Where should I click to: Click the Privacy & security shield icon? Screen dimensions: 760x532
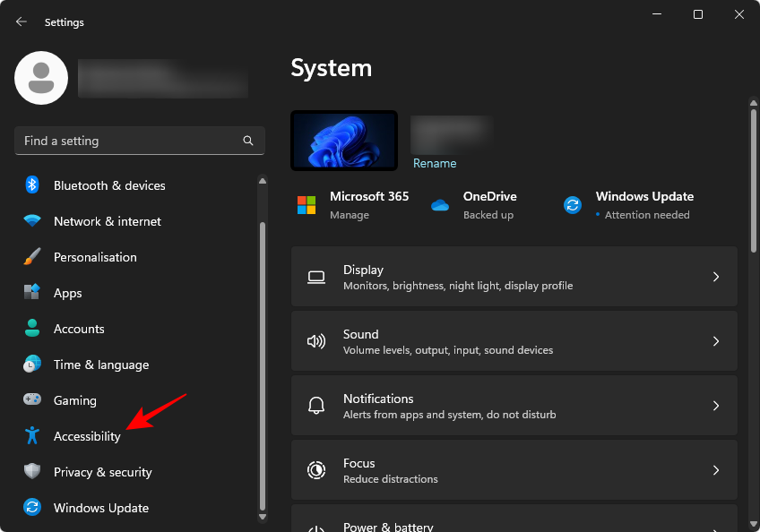point(31,472)
